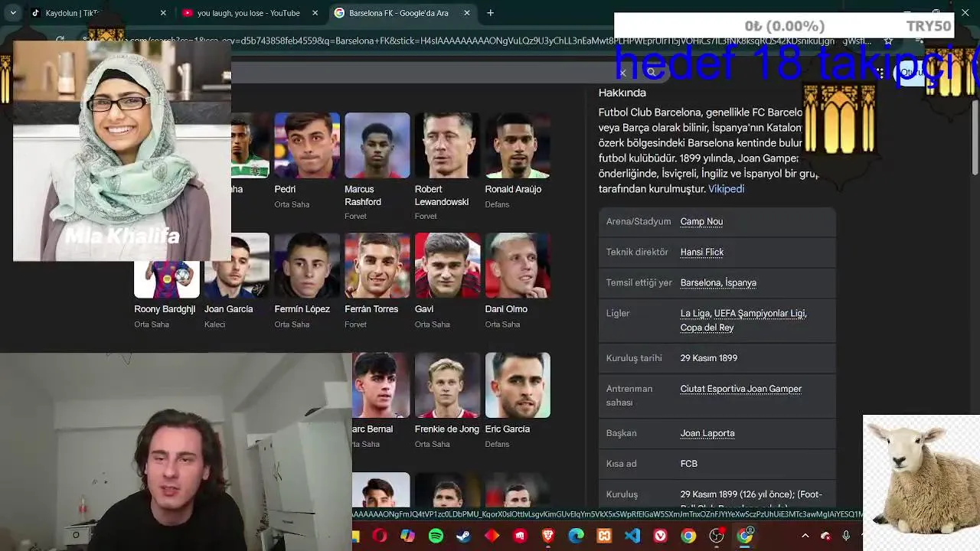Open the Vikipedi link
Image resolution: width=980 pixels, height=551 pixels.
(726, 189)
